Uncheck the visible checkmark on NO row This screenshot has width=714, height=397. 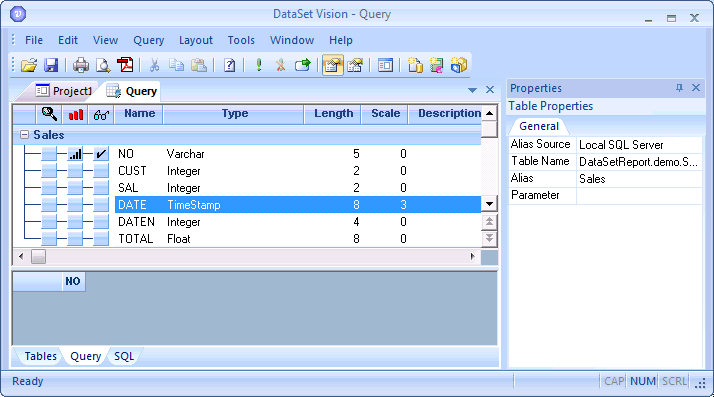pos(101,154)
